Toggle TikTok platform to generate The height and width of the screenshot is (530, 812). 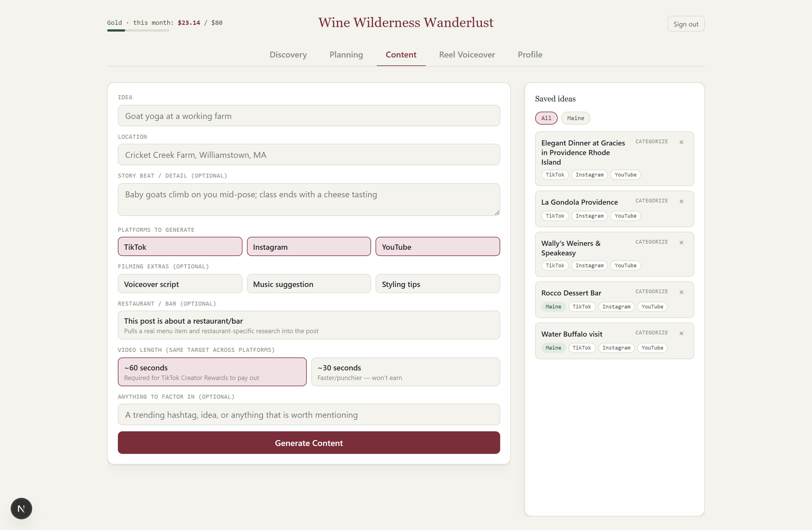(180, 247)
